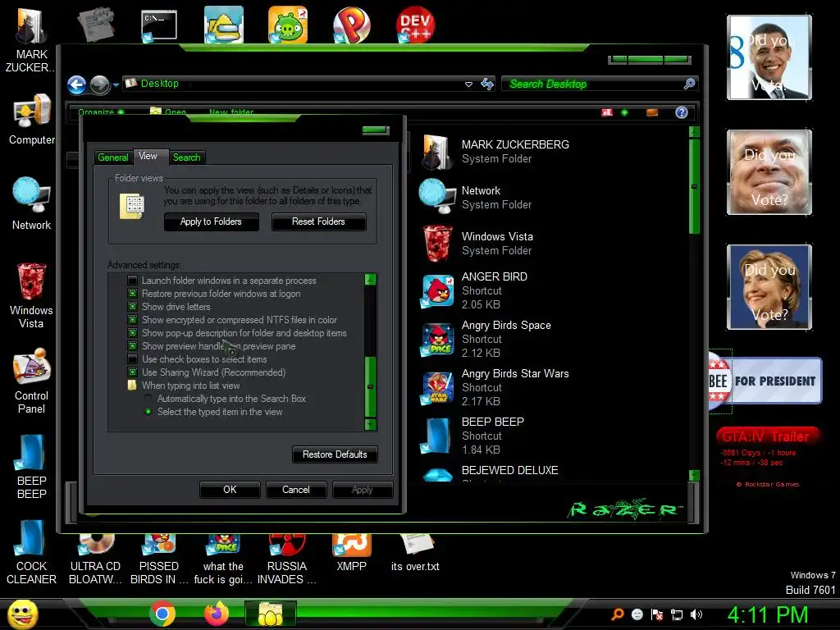Image resolution: width=840 pixels, height=630 pixels.
Task: Switch to the Search tab
Action: 186,157
